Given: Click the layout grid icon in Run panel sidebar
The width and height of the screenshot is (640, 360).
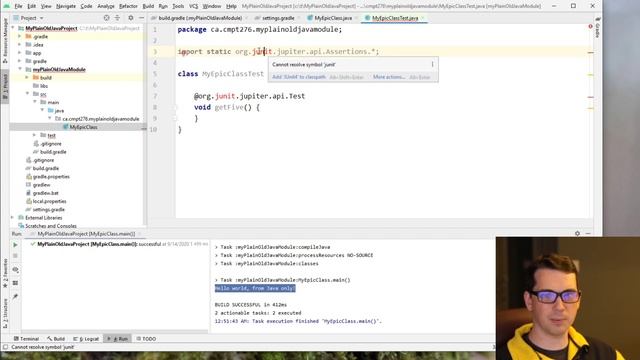Looking at the screenshot, I should [x=16, y=283].
